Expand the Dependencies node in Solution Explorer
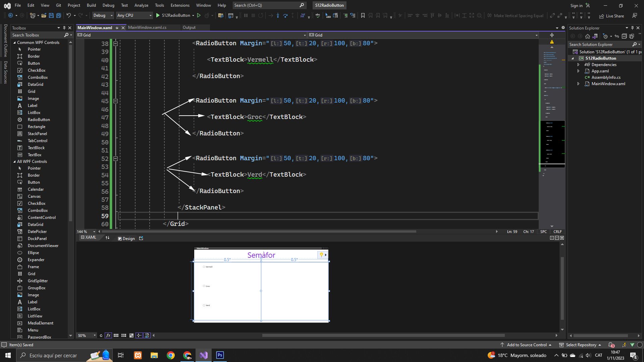644x362 pixels. [578, 65]
